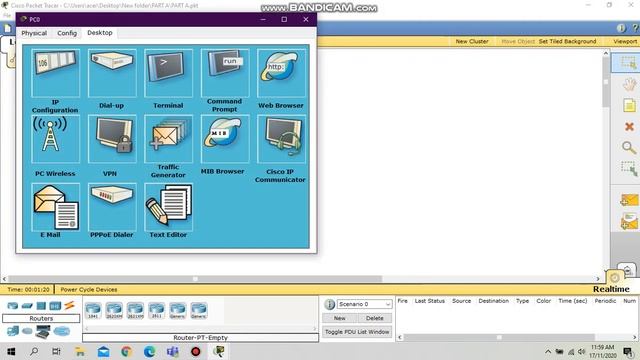Click the Destination column header
640x360 pixels.
pos(493,301)
